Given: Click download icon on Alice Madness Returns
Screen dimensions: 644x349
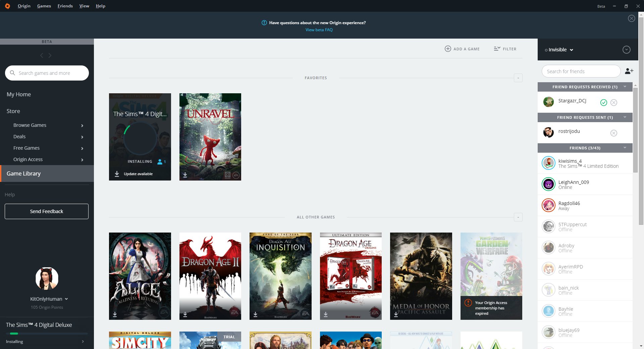Looking at the screenshot, I should 115,314.
